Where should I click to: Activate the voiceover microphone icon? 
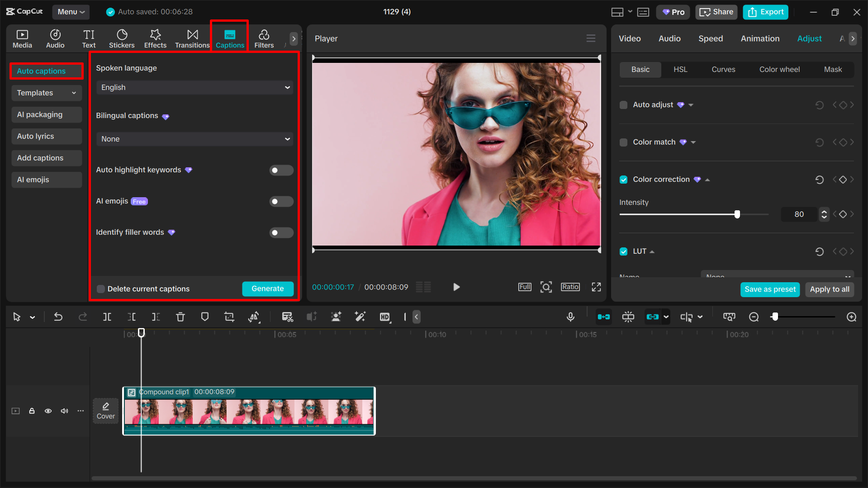570,317
